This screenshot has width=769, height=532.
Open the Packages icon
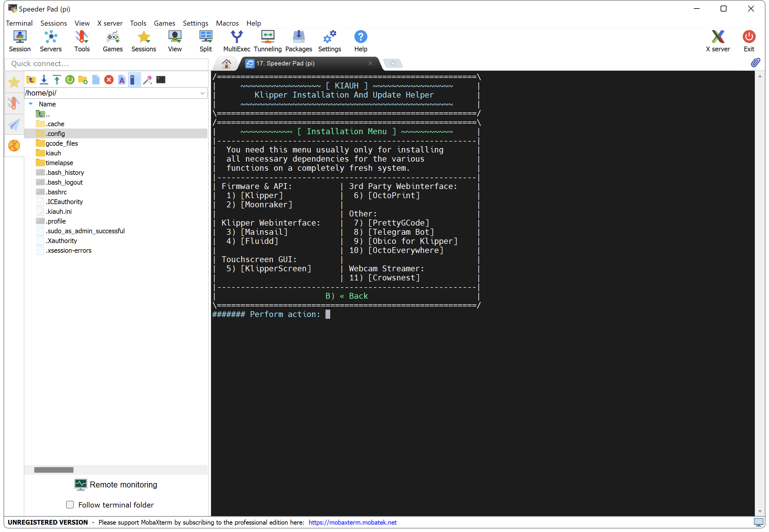click(299, 41)
